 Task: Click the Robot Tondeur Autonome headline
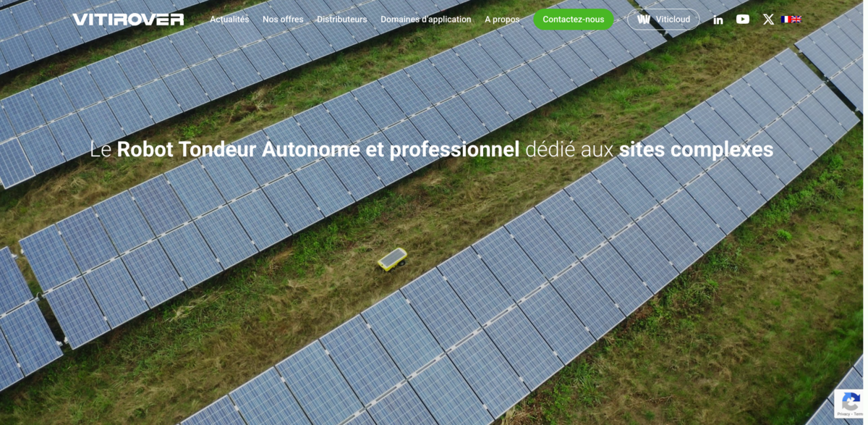coord(238,149)
